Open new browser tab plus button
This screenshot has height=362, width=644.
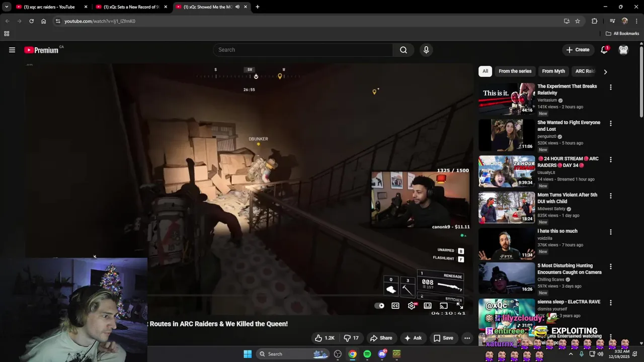pyautogui.click(x=257, y=7)
